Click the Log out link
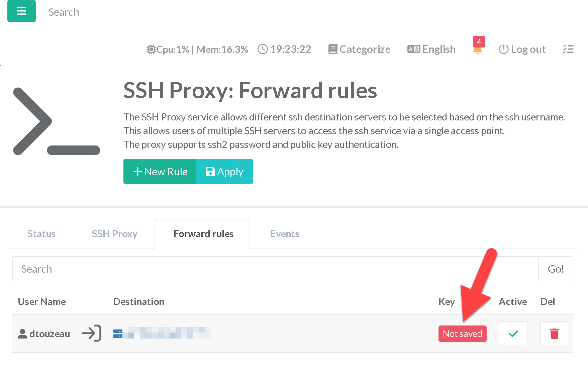This screenshot has width=588, height=376. coord(522,49)
